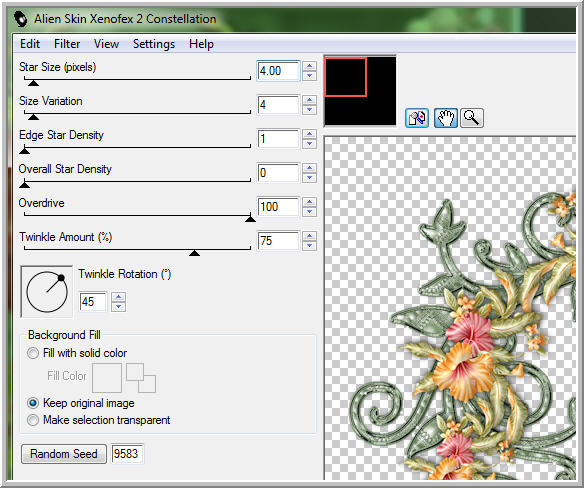Screen dimensions: 584x488
Task: Select Fill with solid color option
Action: pyautogui.click(x=33, y=353)
